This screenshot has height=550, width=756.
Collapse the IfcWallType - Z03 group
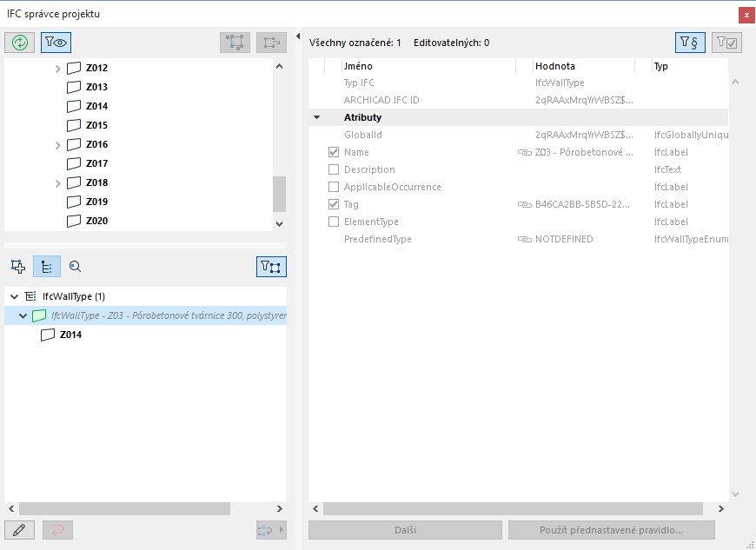(22, 316)
